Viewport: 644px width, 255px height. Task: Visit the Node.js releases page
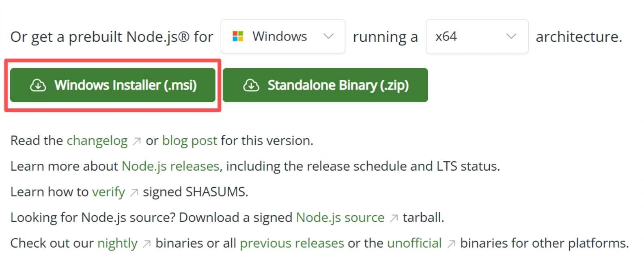click(x=170, y=166)
